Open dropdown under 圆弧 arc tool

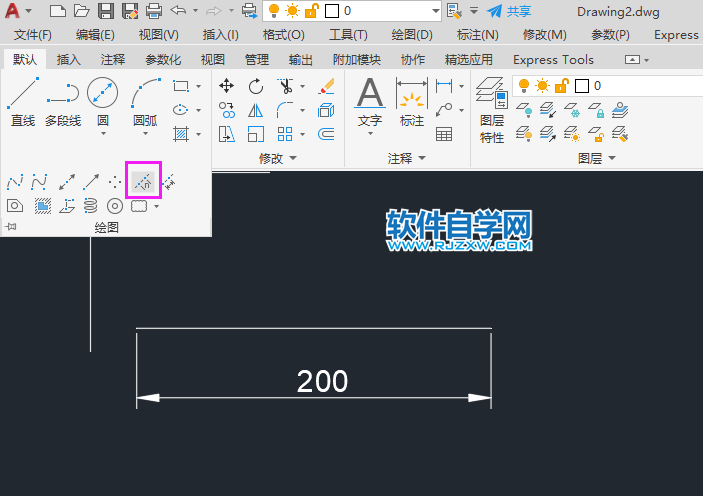tap(145, 134)
